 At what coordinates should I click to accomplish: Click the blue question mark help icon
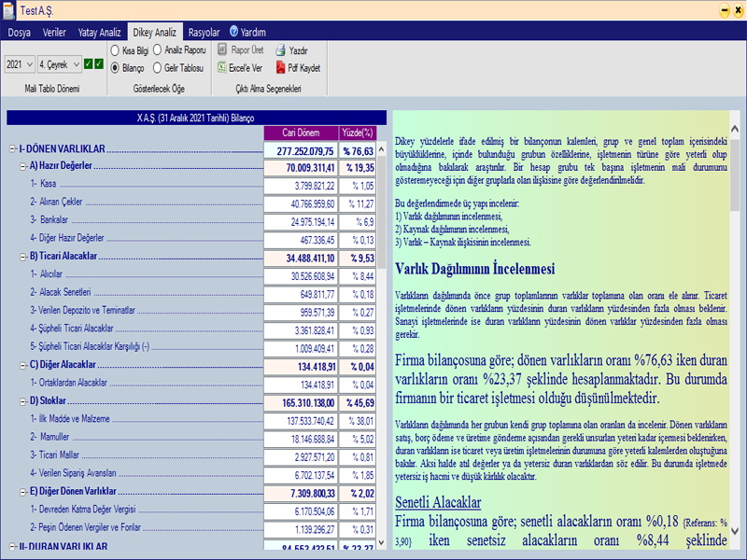[234, 32]
